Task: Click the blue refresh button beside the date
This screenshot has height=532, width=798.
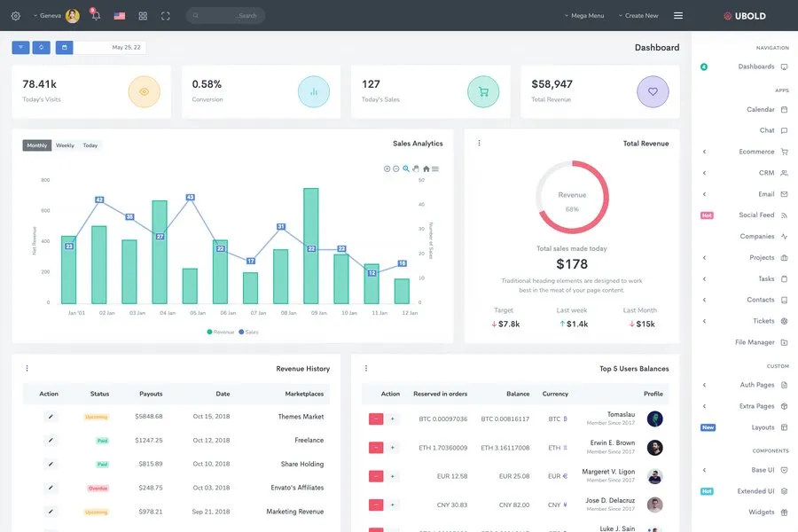Action: point(42,48)
